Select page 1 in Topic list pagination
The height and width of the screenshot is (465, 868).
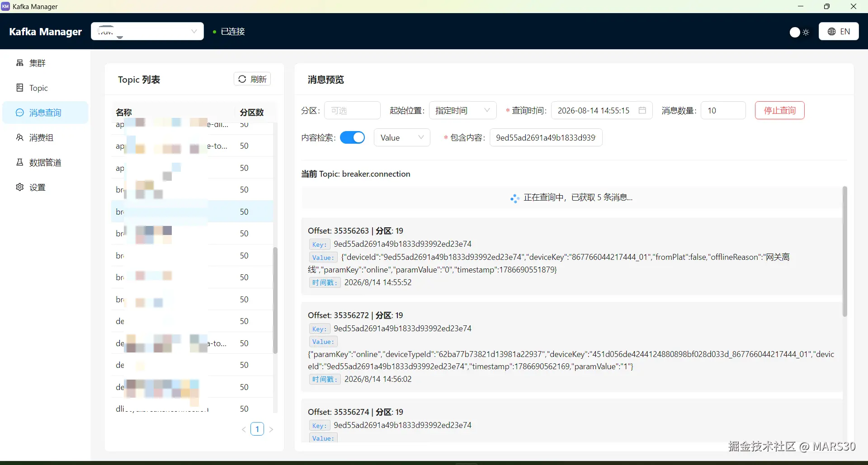(257, 429)
